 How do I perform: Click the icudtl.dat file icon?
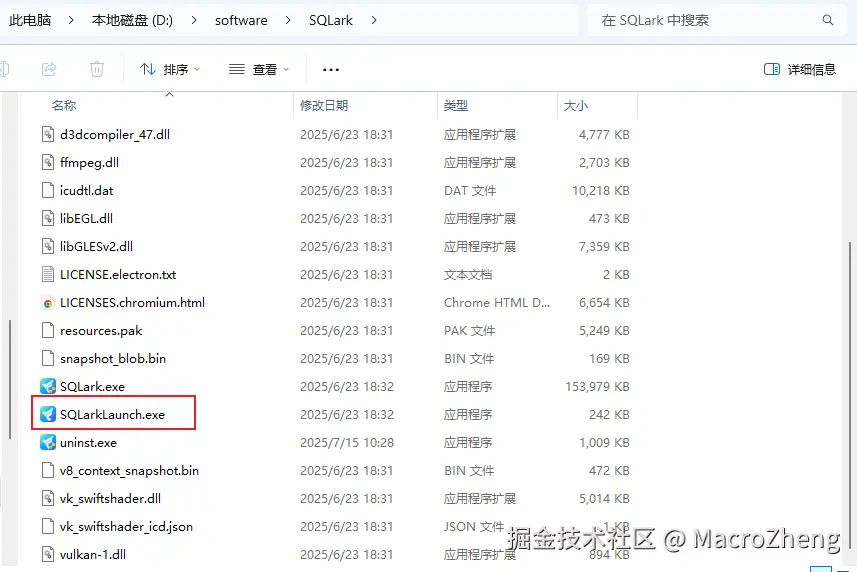click(x=48, y=190)
